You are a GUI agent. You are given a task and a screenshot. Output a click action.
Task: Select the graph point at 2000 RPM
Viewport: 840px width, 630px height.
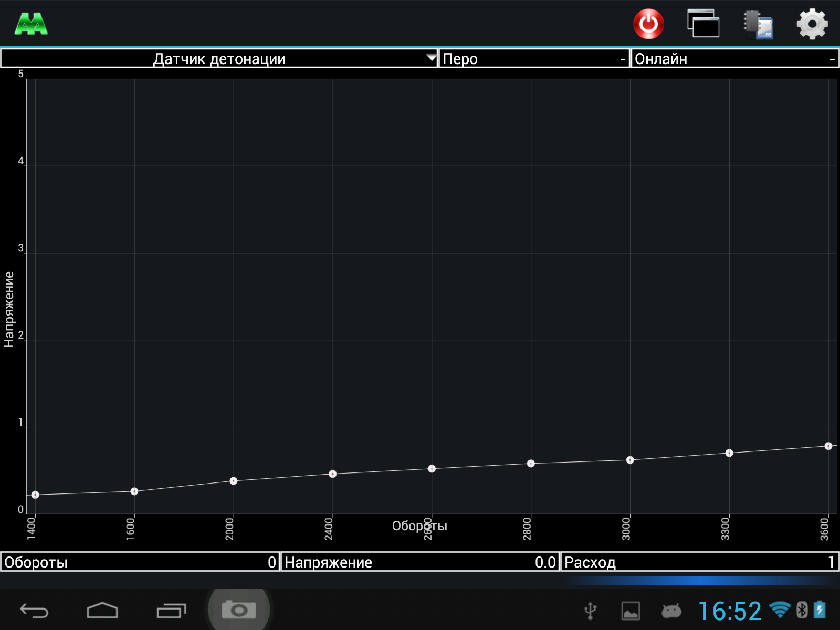pyautogui.click(x=234, y=481)
